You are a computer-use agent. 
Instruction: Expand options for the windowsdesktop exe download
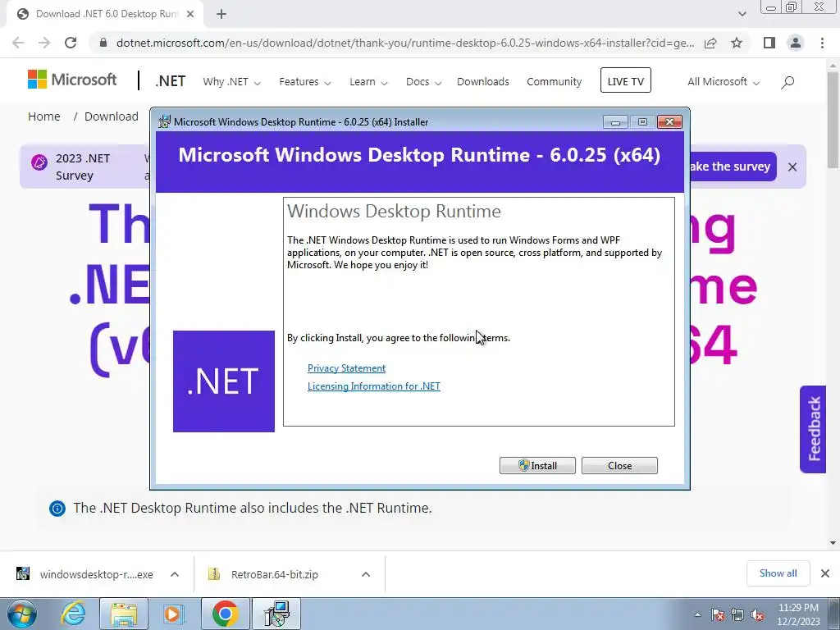tap(174, 574)
